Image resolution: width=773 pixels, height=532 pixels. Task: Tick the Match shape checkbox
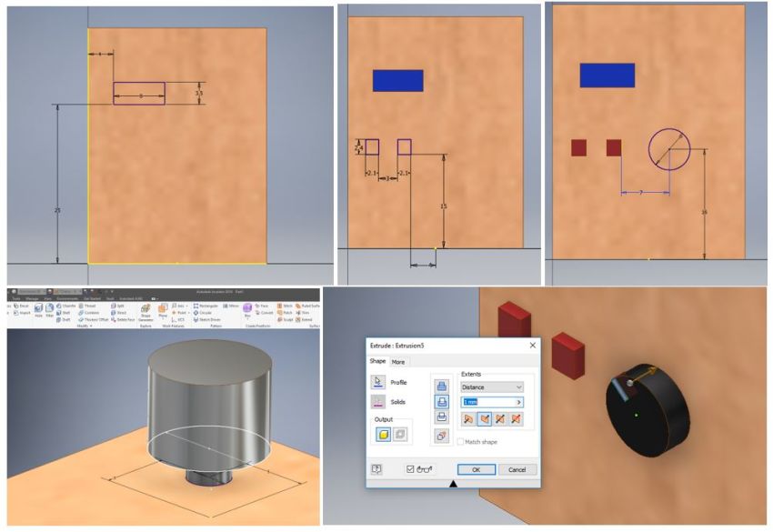pyautogui.click(x=460, y=442)
